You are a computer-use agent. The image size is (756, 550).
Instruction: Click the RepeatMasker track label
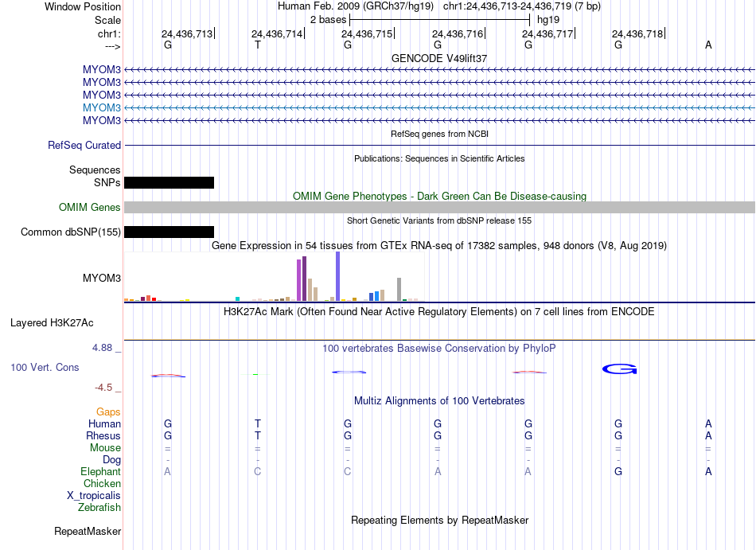click(88, 532)
